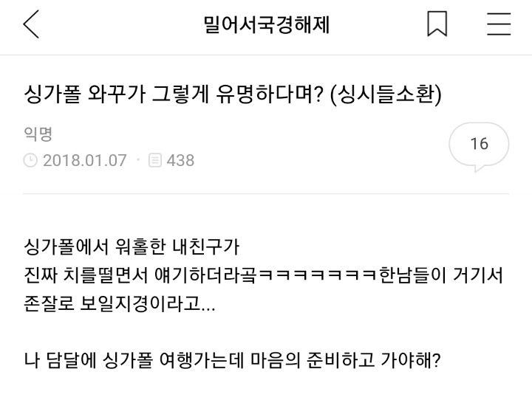
Task: Click the post date 2018.01.07
Action: [x=85, y=160]
